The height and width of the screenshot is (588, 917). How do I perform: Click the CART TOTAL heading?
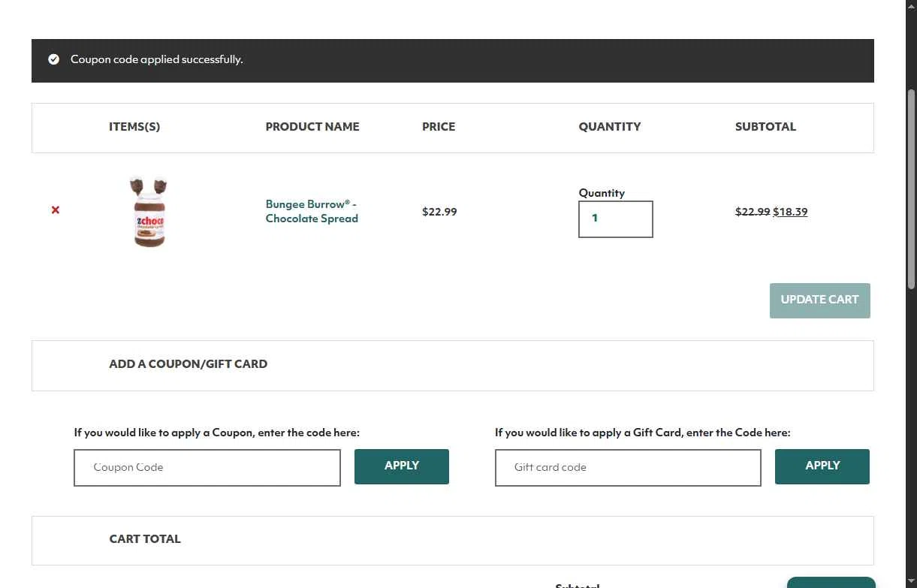[x=145, y=539]
